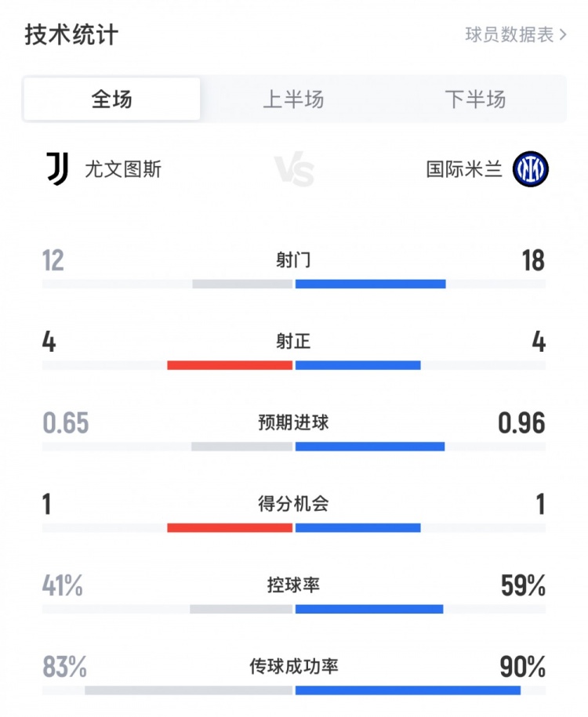Viewport: 588px width, 717px height.
Task: Click the 射门 blue bar for Inter
Action: 370,284
